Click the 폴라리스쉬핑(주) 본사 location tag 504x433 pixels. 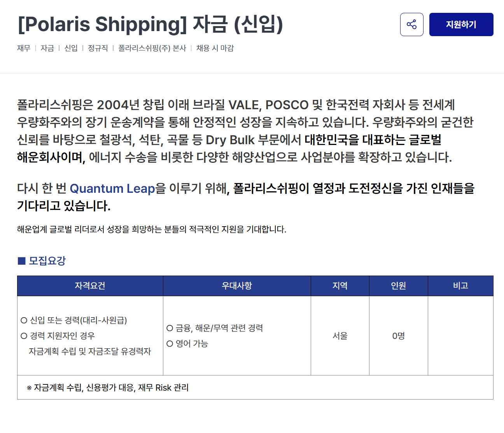pos(152,48)
